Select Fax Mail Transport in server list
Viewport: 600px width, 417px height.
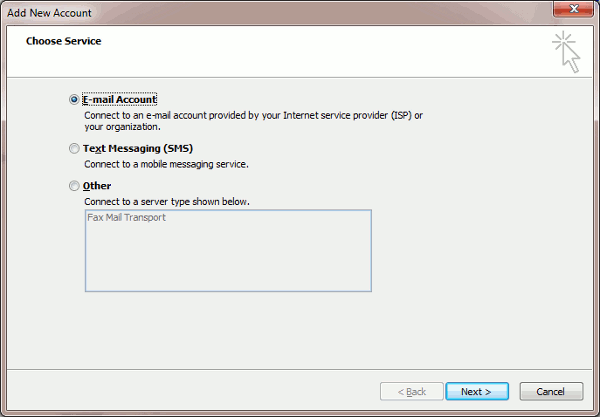click(x=126, y=217)
